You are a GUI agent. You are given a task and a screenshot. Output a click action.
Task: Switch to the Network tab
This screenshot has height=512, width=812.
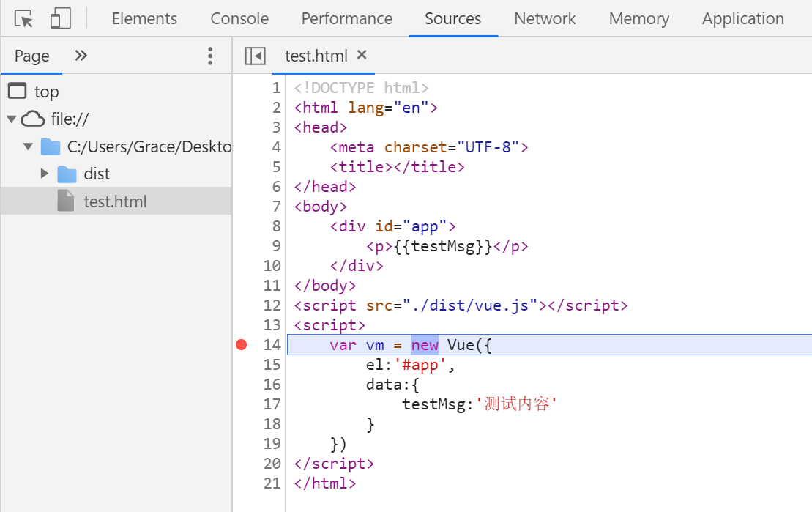point(545,18)
